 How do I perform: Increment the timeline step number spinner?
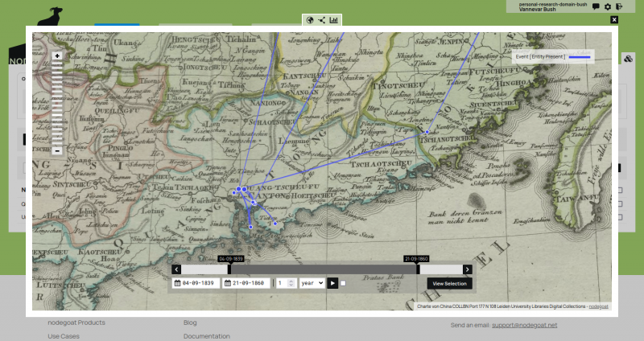[x=291, y=281]
